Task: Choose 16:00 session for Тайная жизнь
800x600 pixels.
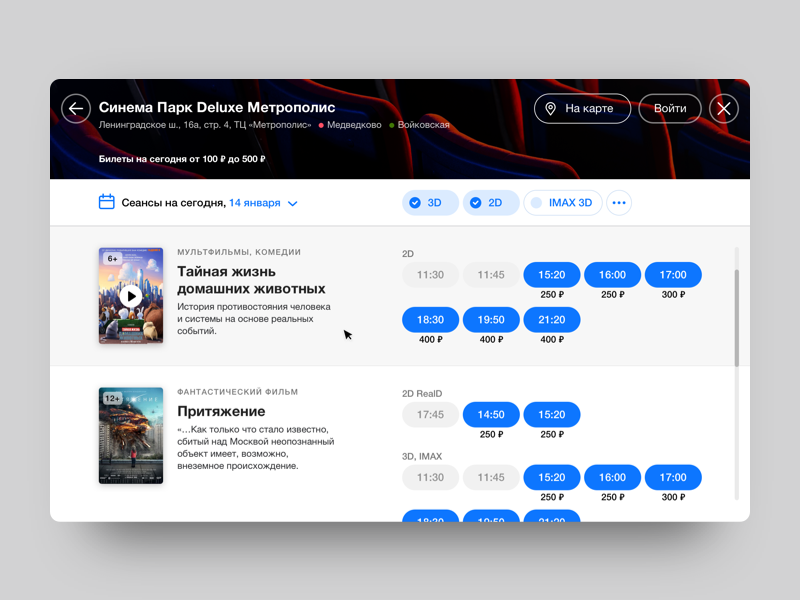Action: tap(612, 275)
